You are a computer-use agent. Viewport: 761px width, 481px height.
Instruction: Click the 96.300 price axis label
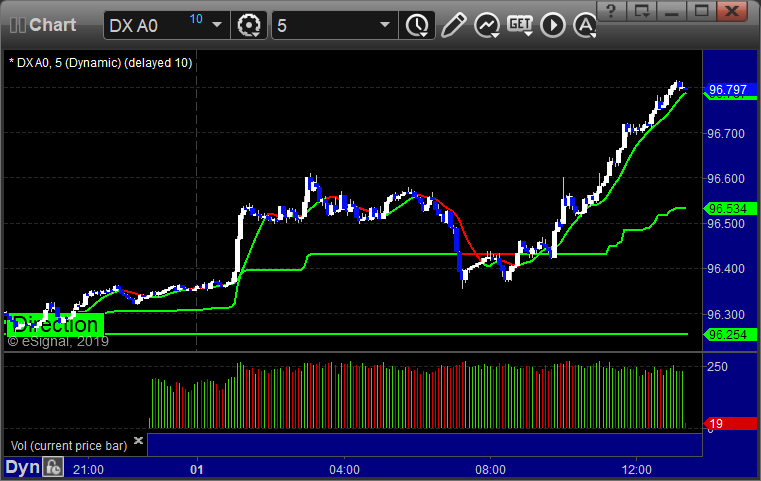pos(726,315)
